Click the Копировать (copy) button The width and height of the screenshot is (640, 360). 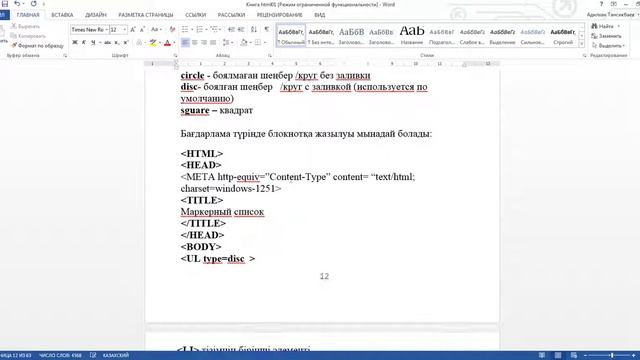click(27, 36)
